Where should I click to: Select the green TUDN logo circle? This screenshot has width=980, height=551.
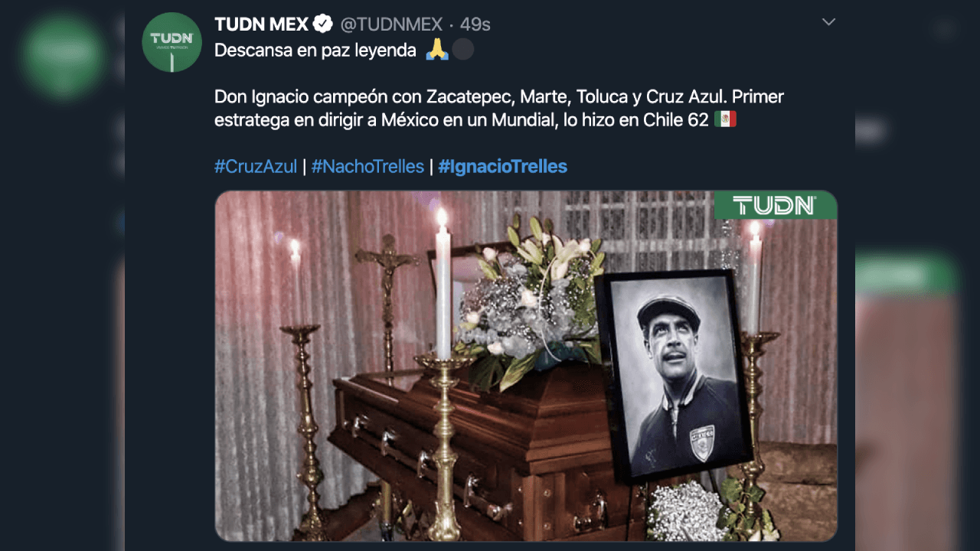point(171,42)
